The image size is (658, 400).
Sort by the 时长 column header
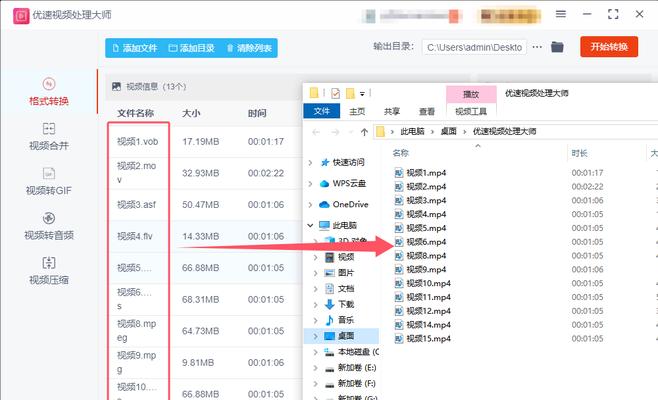(579, 153)
